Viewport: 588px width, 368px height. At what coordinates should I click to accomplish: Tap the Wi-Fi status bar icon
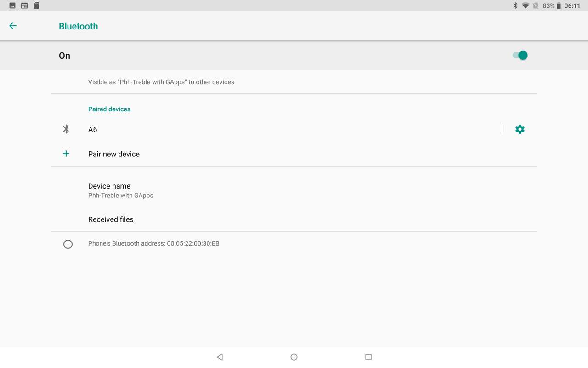tap(526, 6)
